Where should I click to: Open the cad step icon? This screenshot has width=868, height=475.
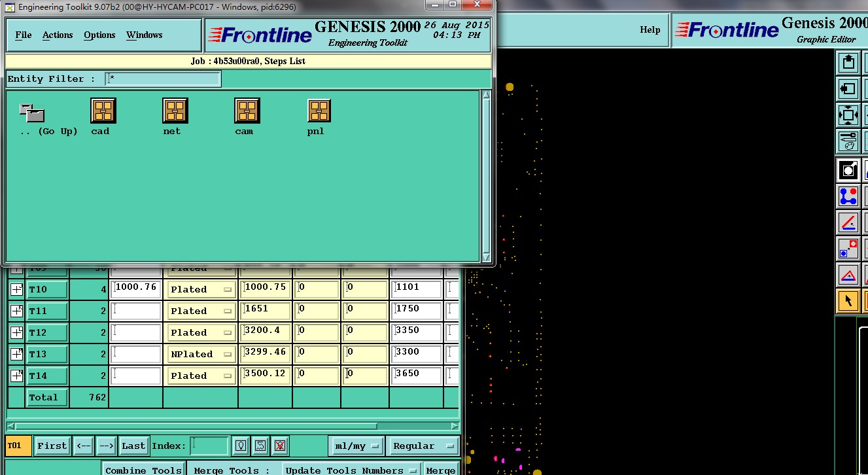pos(103,111)
